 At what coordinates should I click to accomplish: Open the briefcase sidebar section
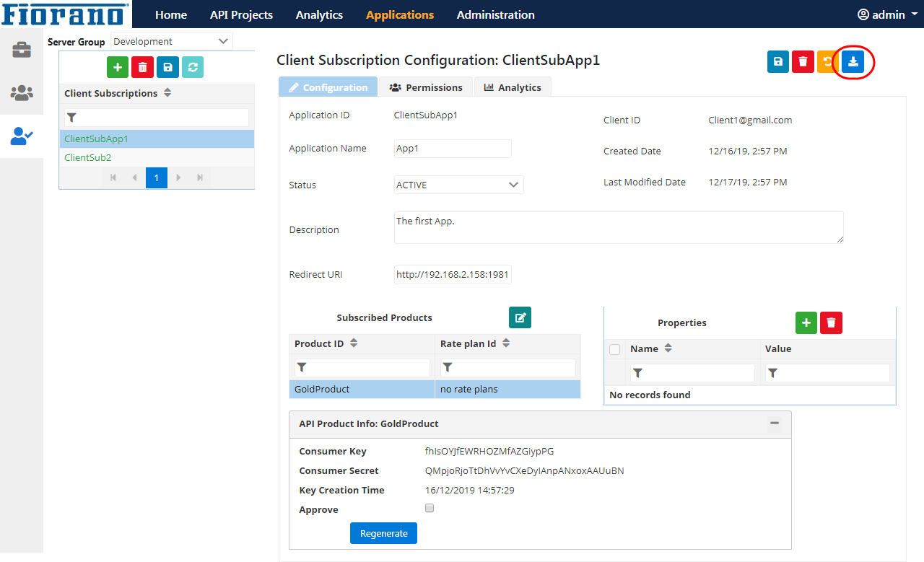(21, 50)
